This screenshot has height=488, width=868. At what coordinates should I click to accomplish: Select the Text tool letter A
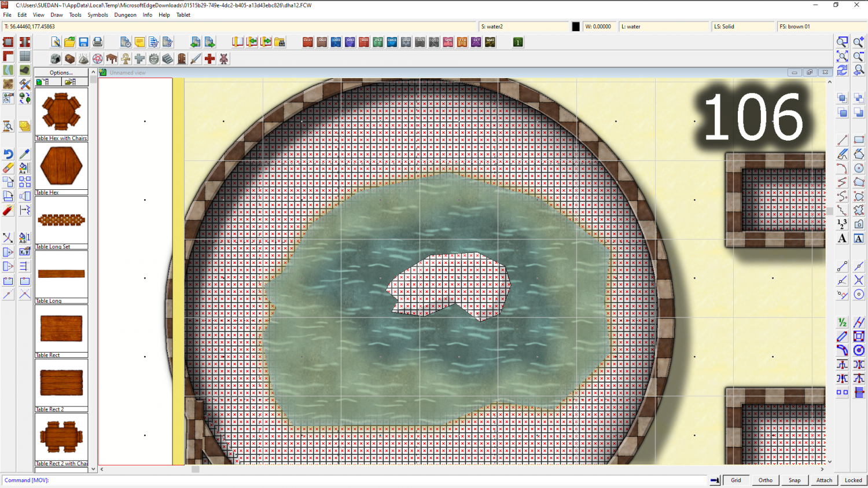pos(842,239)
